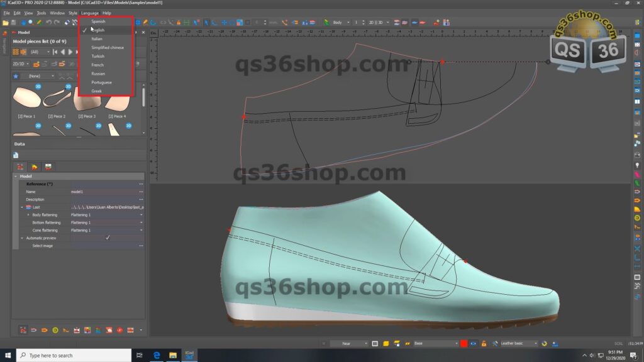
Task: Click the red color swatch in status bar
Action: 464,343
